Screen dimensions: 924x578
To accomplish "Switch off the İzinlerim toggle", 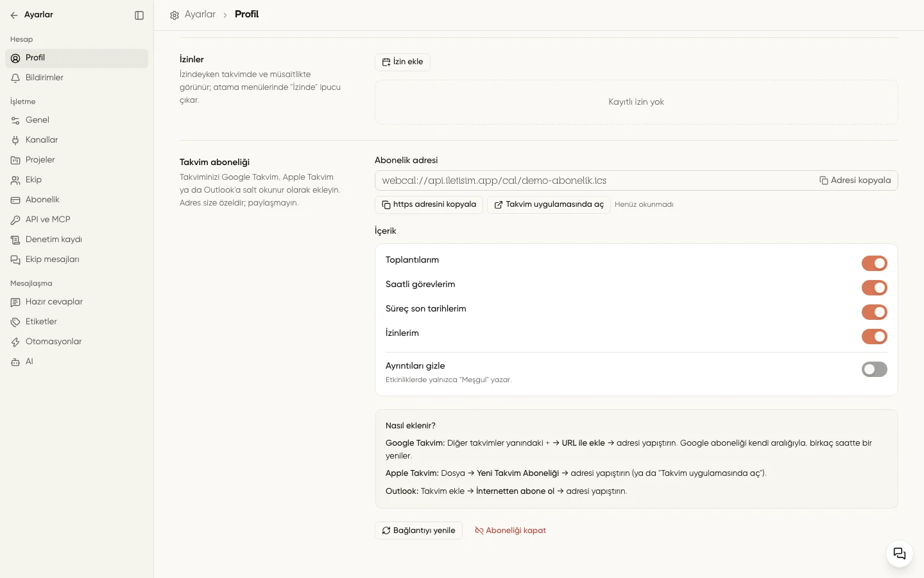I will 874,337.
